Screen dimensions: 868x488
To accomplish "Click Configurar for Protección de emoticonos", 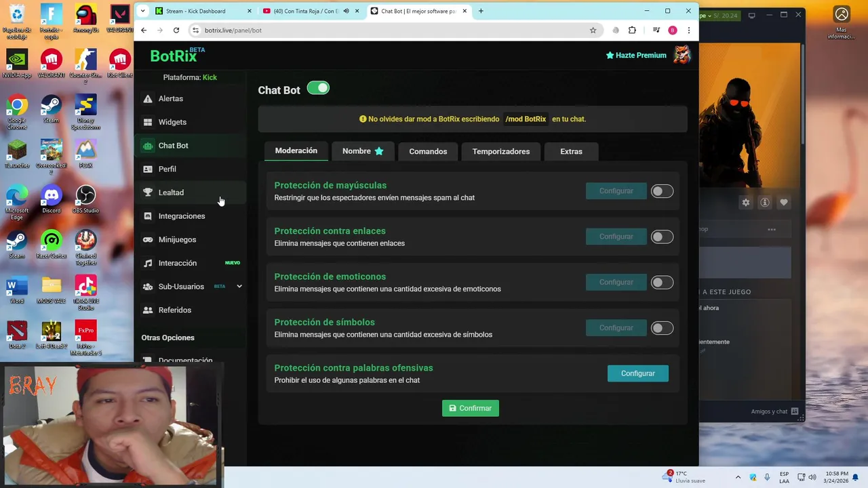I will tap(616, 282).
